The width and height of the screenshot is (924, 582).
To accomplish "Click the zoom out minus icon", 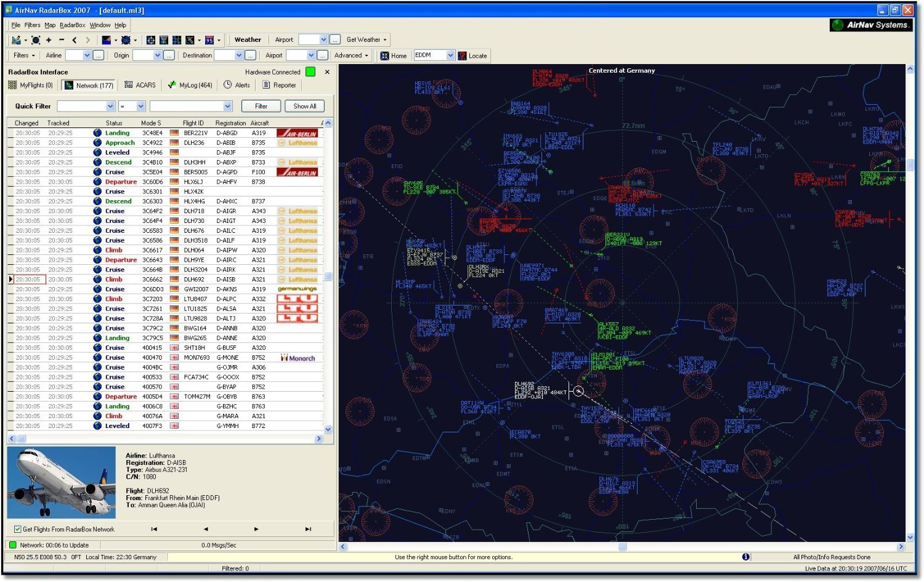I will (62, 40).
